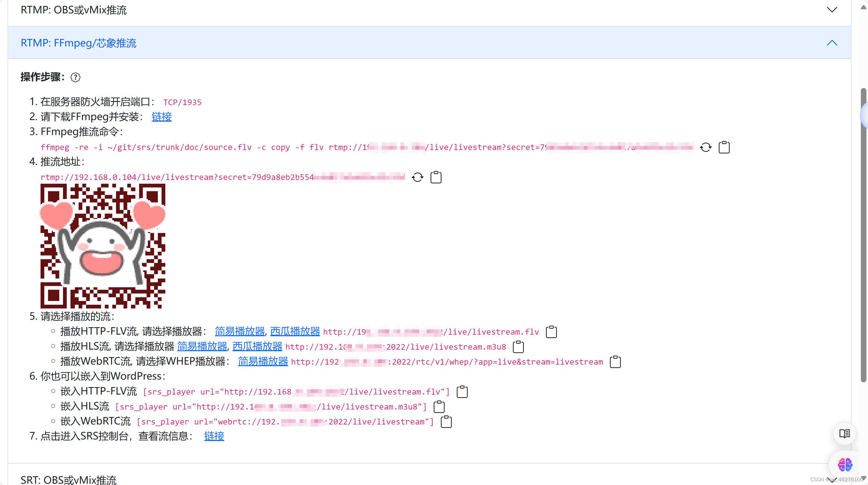Click the vertical scrollbar thumb
868x485 pixels.
863,235
